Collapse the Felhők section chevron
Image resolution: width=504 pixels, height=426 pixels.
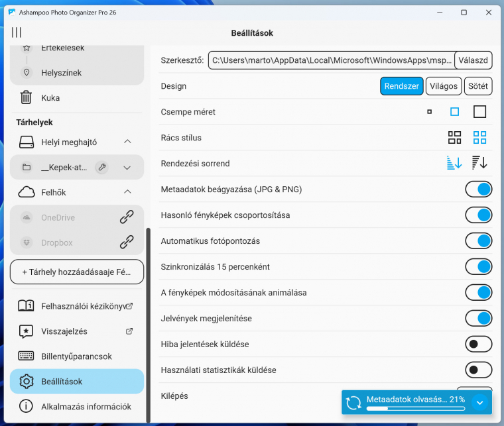127,192
